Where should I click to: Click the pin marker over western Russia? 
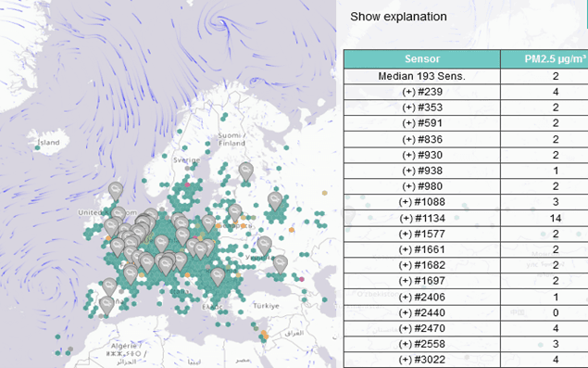(275, 202)
